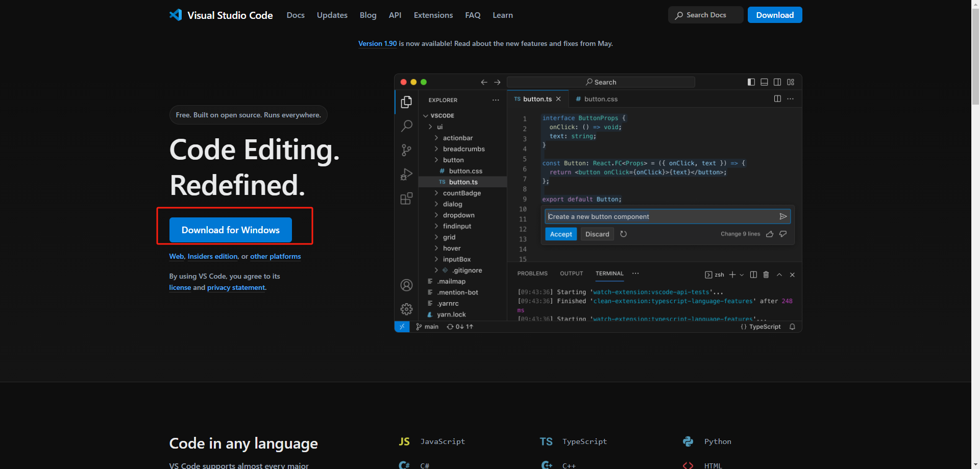Open the Extensions navigation item

(x=433, y=15)
